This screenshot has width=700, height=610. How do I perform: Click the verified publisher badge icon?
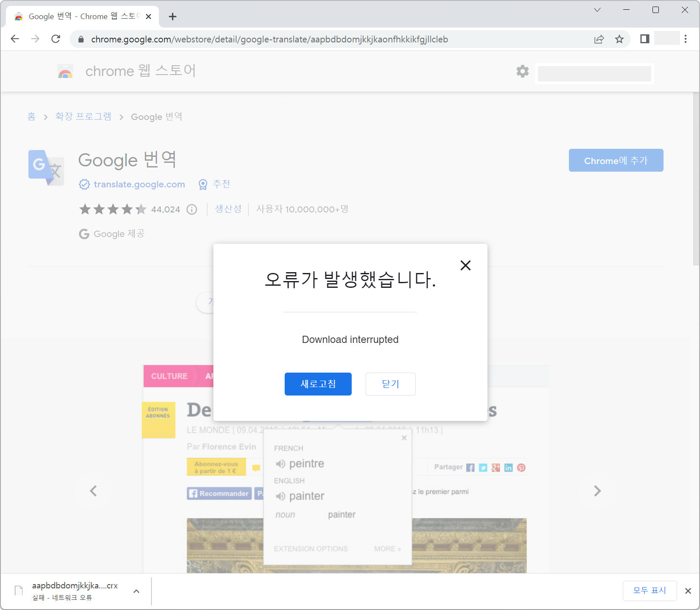click(84, 184)
